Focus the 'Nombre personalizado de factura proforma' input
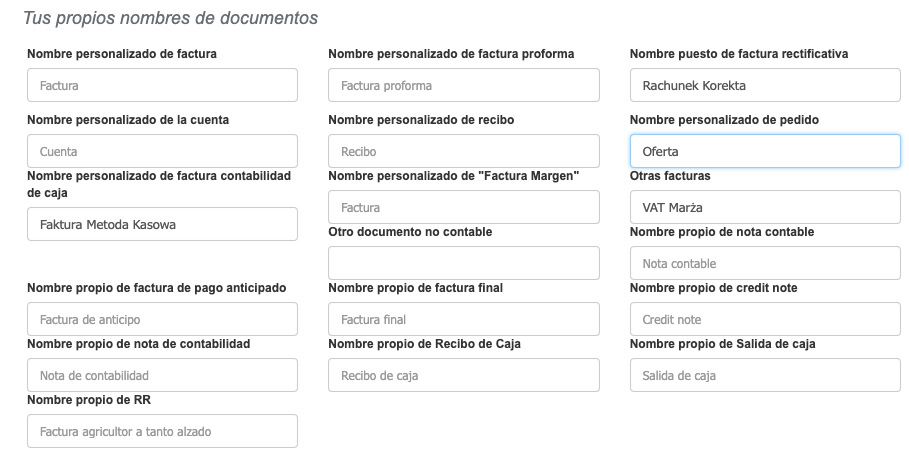 [x=463, y=85]
